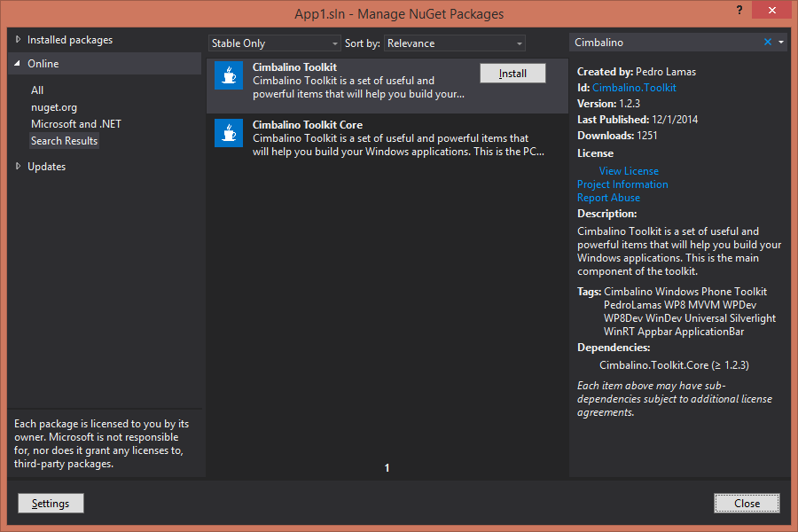Open the Settings button
Screen dimensions: 798x532
point(51,504)
